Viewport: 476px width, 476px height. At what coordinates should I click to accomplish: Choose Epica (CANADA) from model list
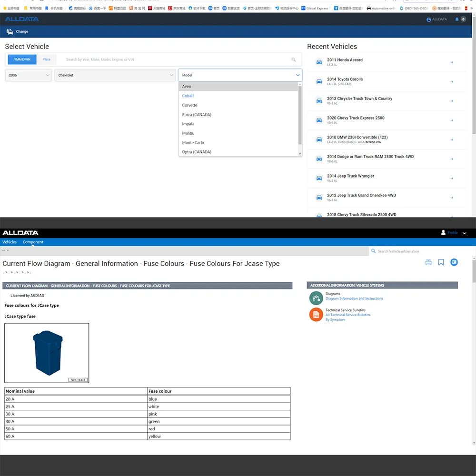238,115
